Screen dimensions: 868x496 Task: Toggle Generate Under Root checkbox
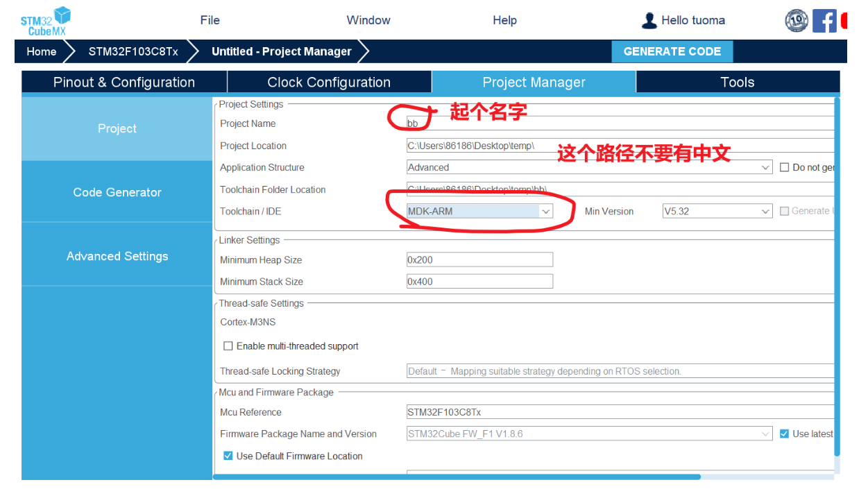(x=785, y=211)
